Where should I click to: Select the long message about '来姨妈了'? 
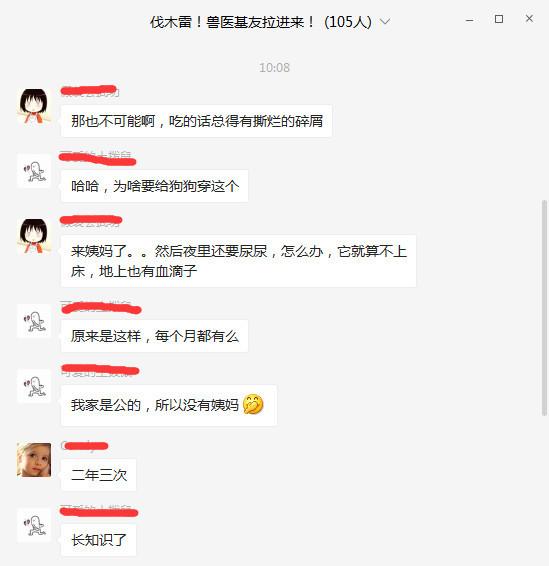pyautogui.click(x=238, y=261)
